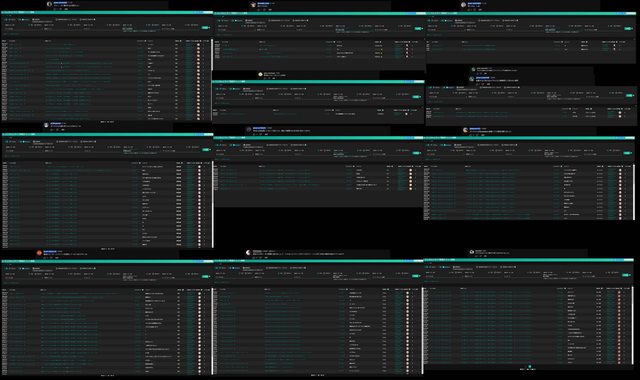Click the avatar above the bottom-middle panel

pyautogui.click(x=248, y=253)
